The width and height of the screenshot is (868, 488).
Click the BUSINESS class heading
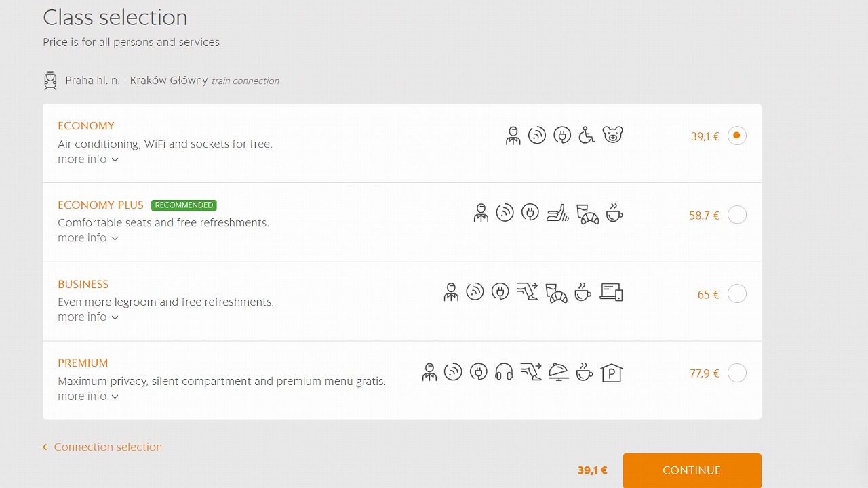83,284
